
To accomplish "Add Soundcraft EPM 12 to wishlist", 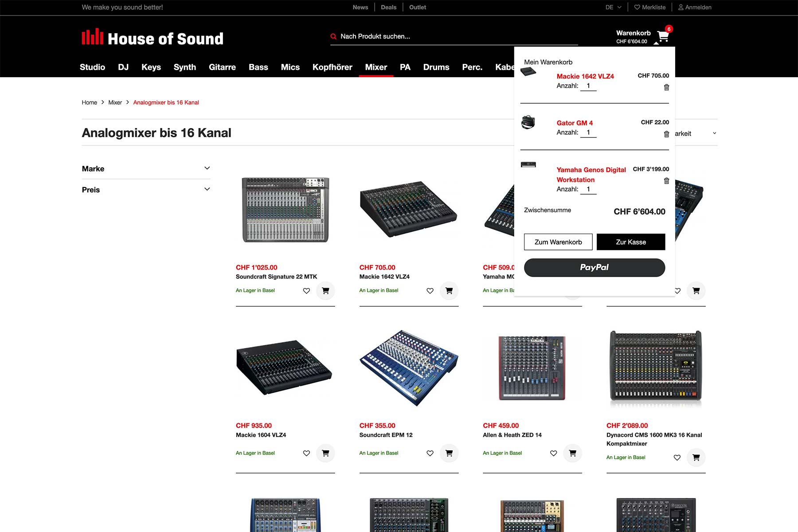I will pyautogui.click(x=430, y=453).
